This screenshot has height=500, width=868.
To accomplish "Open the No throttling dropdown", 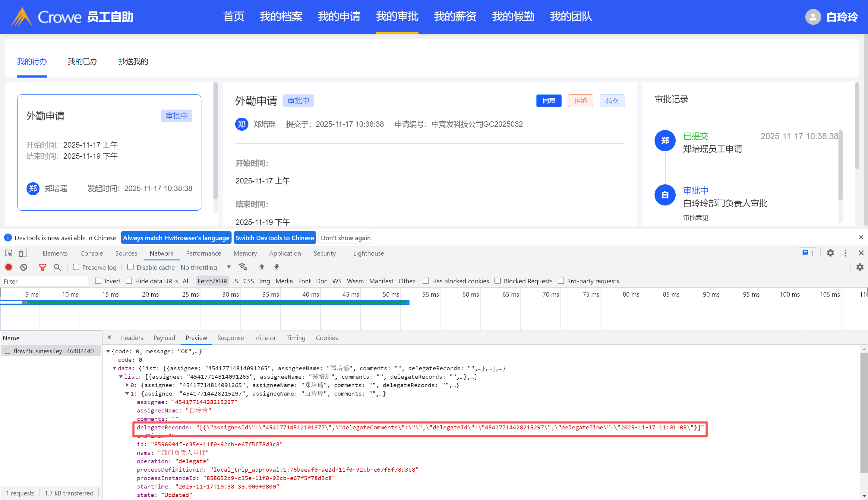I will (206, 267).
